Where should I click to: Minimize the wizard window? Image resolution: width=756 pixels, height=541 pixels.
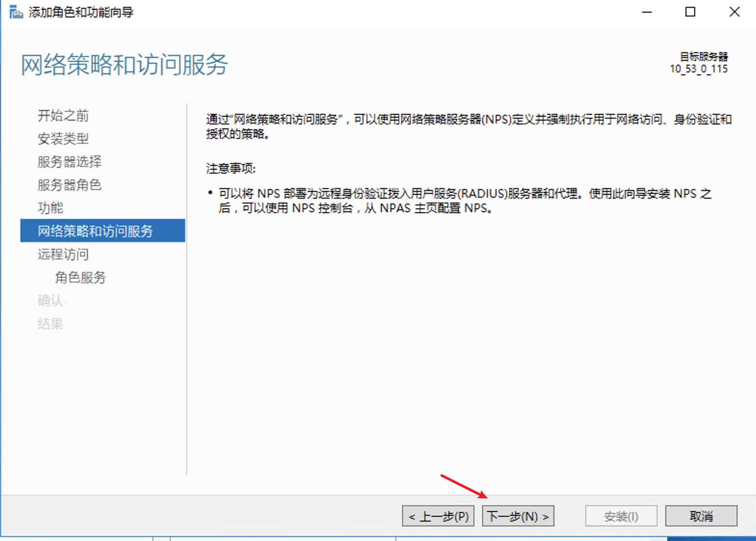(x=647, y=12)
